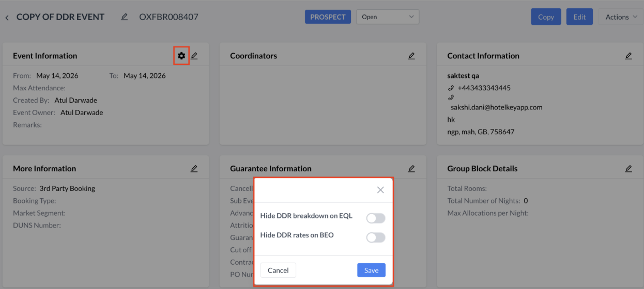Click address ngp, mah, GB, 758647
Viewport: 644px width, 289px height.
481,132
